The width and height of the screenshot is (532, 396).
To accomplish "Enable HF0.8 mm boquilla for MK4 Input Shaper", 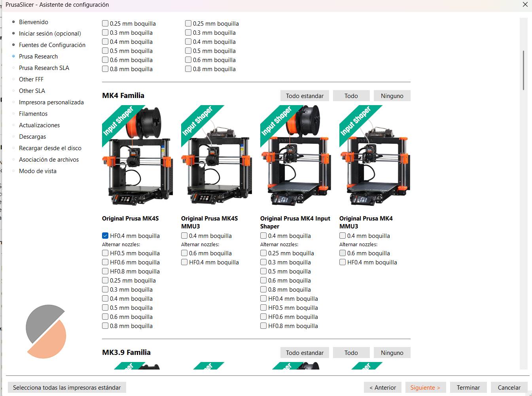I will coord(263,326).
